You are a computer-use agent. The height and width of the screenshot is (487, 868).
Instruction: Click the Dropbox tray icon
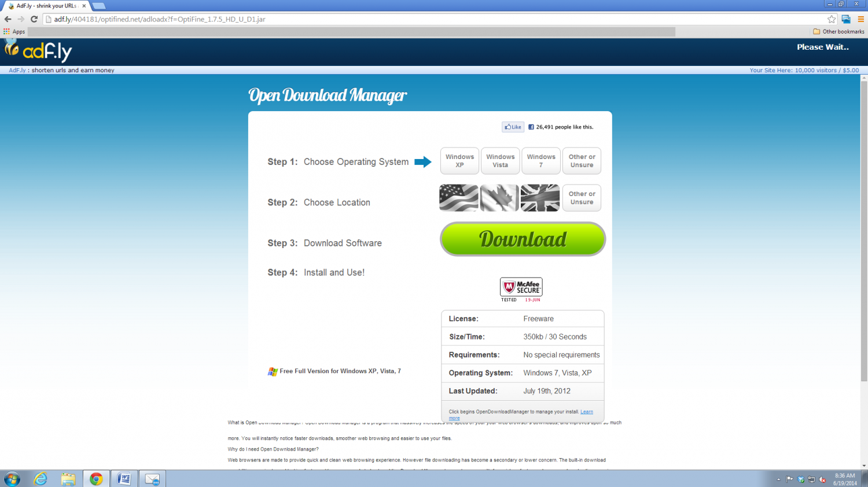pyautogui.click(x=801, y=479)
